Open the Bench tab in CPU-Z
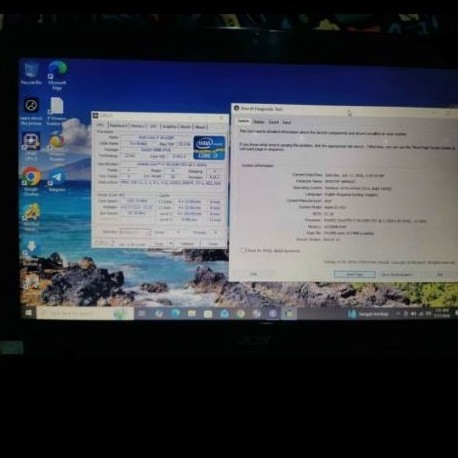 click(x=186, y=127)
